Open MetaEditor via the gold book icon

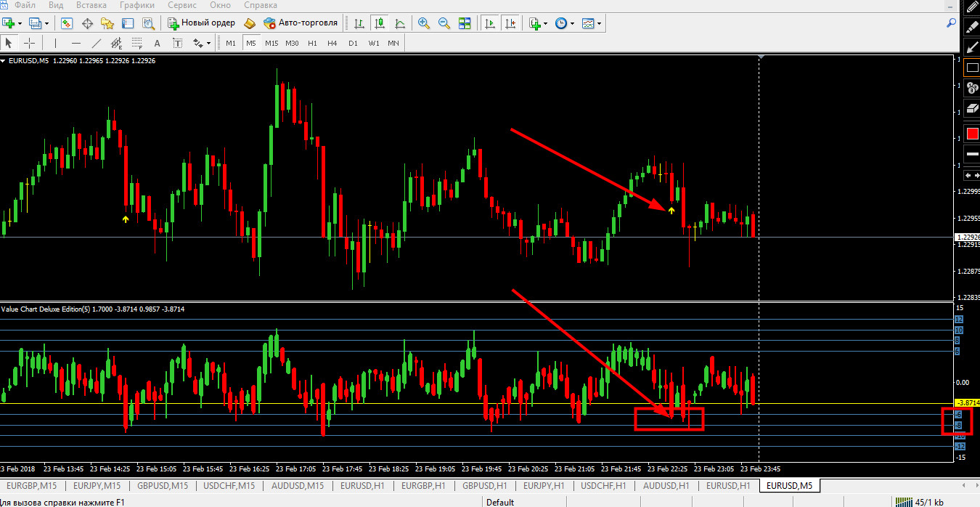(250, 23)
